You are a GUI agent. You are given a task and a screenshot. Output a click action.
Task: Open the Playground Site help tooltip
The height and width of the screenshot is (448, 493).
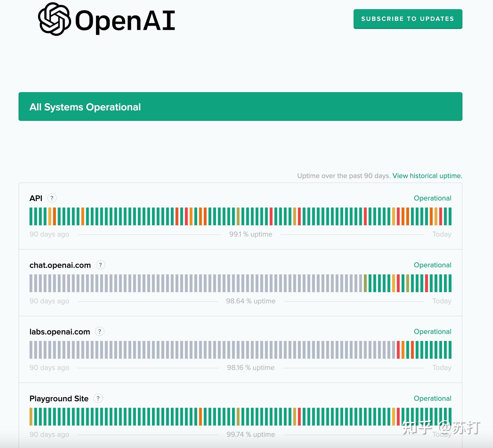98,399
